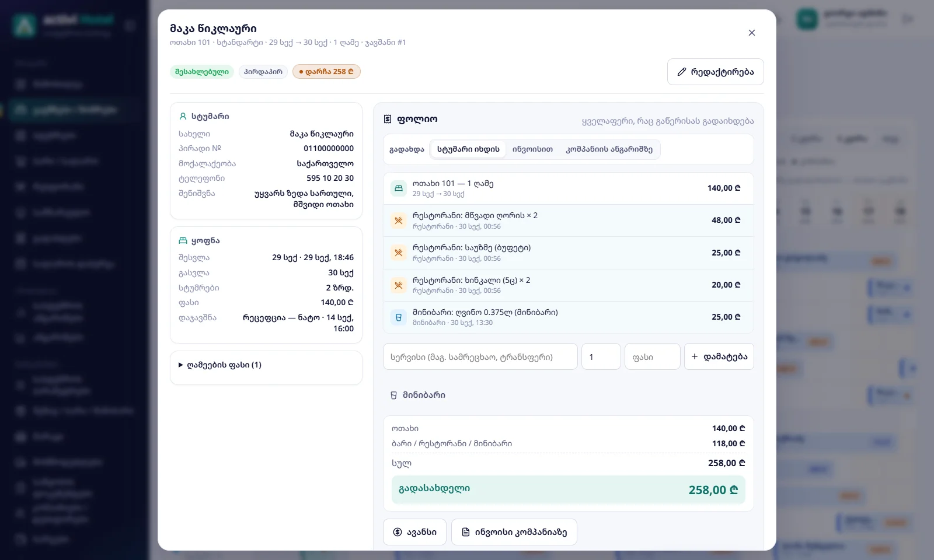Click the user avatar in background header
Image resolution: width=934 pixels, height=560 pixels.
[808, 19]
